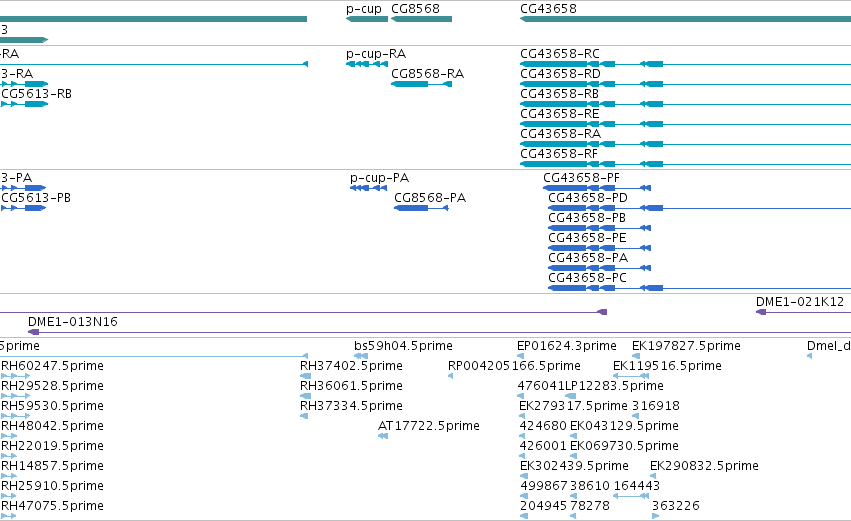Click the 204945 EST label
Screen dimensions: 851x521
543,506
